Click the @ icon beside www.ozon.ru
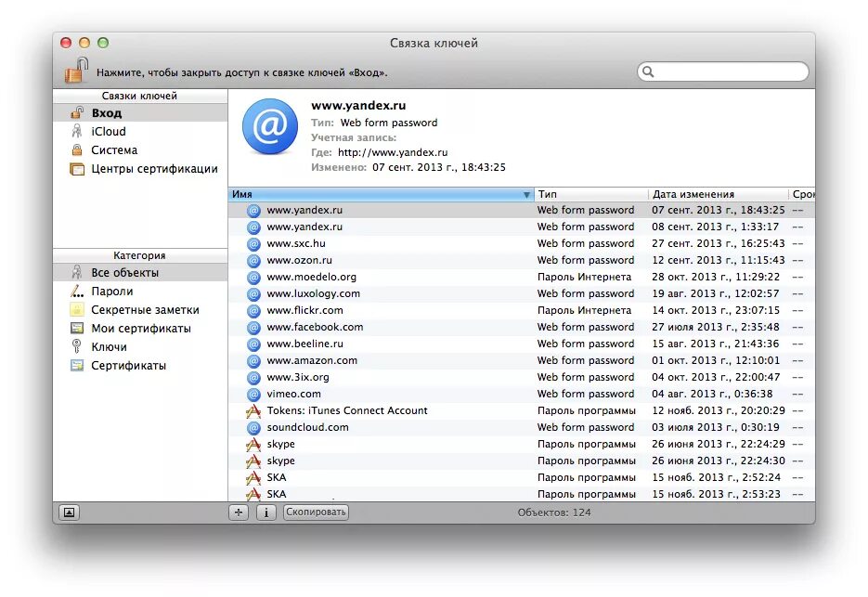868x597 pixels. tap(253, 260)
